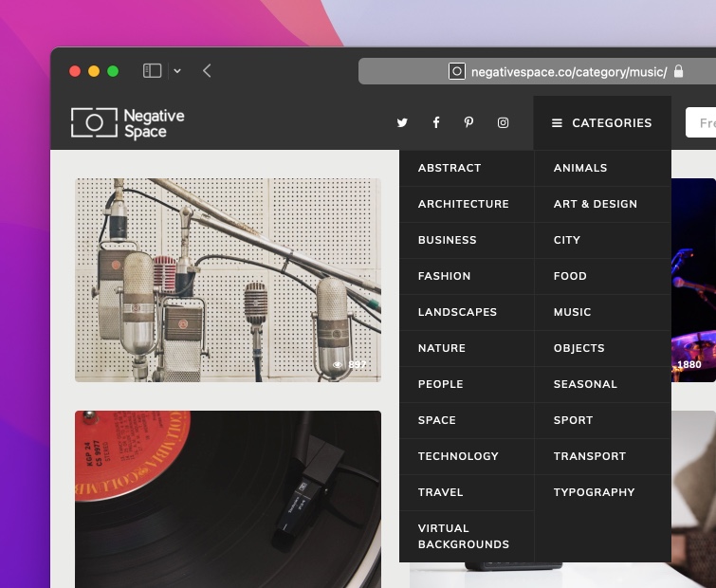
Task: Click the eye views icon on microphones photo
Action: [338, 365]
